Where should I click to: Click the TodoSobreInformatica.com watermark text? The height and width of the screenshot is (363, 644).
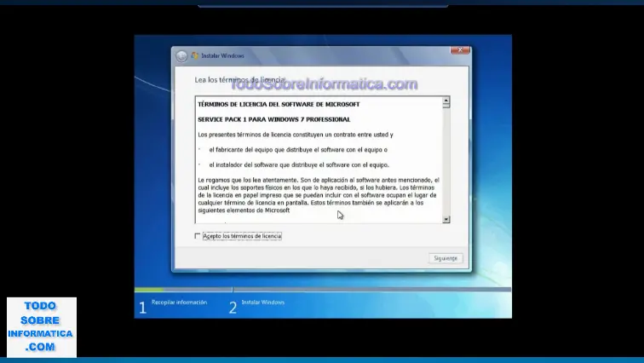[324, 84]
